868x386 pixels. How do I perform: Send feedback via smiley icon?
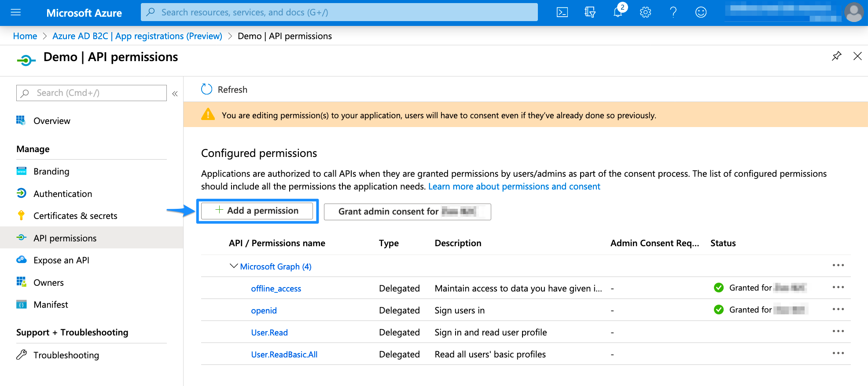click(x=701, y=12)
